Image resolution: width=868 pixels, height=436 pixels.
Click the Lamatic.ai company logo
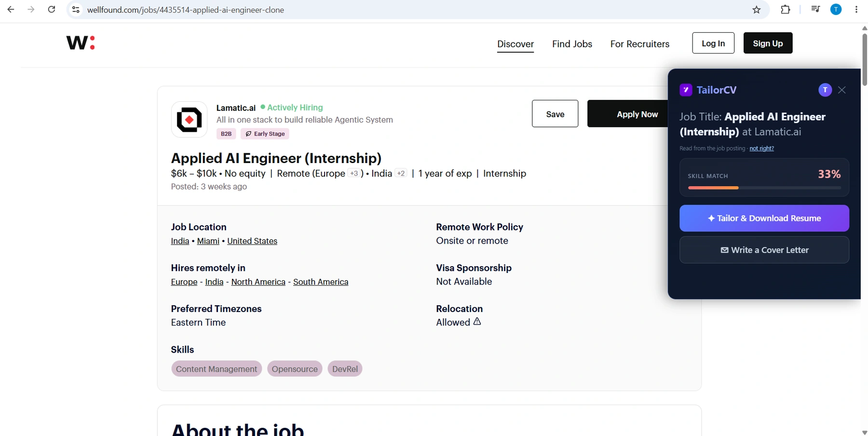(189, 120)
